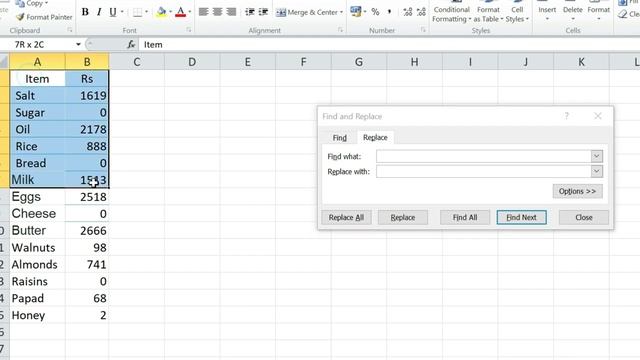Open borders dropdown arrow
The width and height of the screenshot is (640, 360).
point(147,12)
